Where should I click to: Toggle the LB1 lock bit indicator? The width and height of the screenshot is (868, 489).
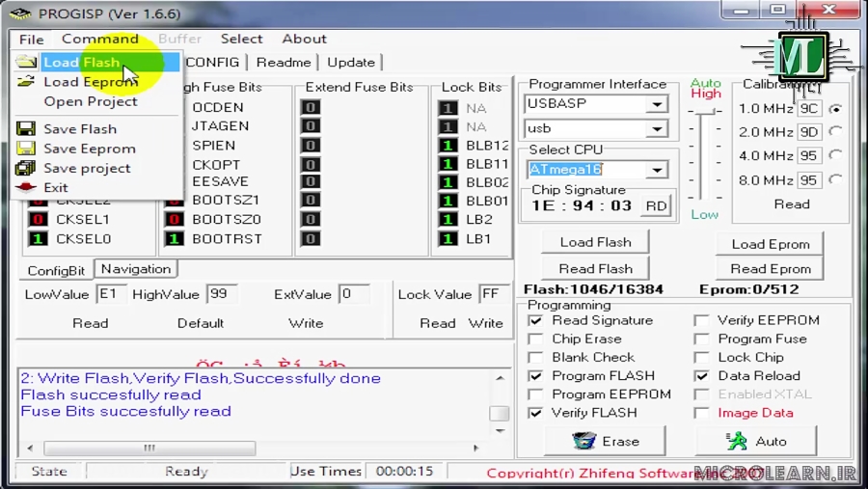point(448,238)
